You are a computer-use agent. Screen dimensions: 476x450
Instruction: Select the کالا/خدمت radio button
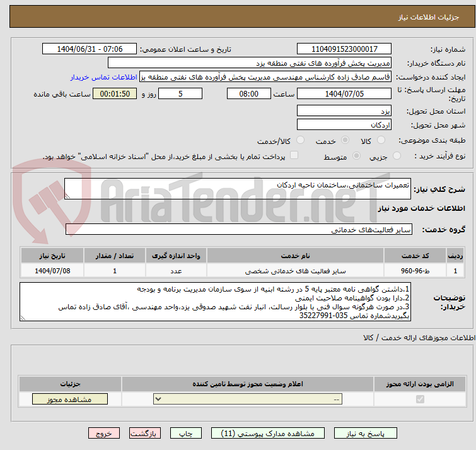300,140
